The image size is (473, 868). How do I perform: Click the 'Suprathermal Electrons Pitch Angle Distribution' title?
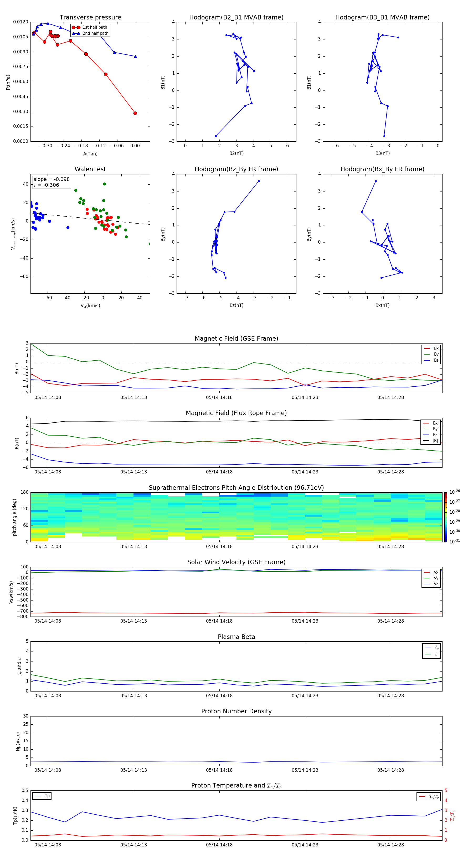[236, 488]
